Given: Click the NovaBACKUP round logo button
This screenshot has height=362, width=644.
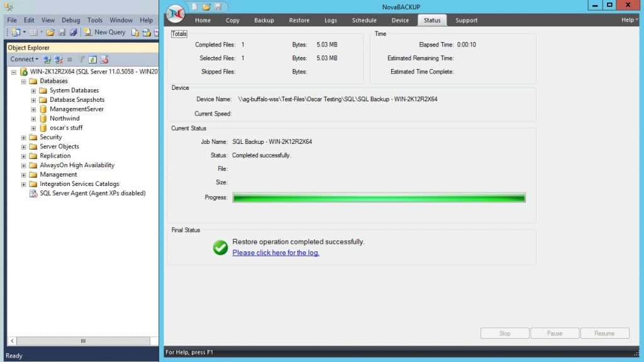Looking at the screenshot, I should 175,14.
